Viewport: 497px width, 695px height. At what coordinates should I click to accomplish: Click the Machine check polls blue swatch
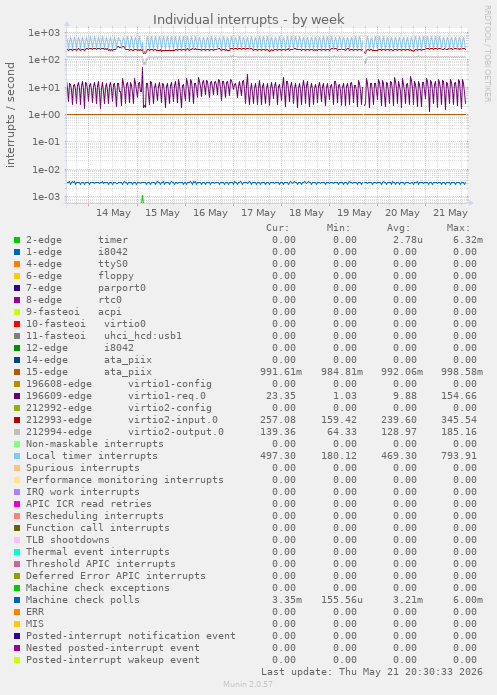click(17, 600)
